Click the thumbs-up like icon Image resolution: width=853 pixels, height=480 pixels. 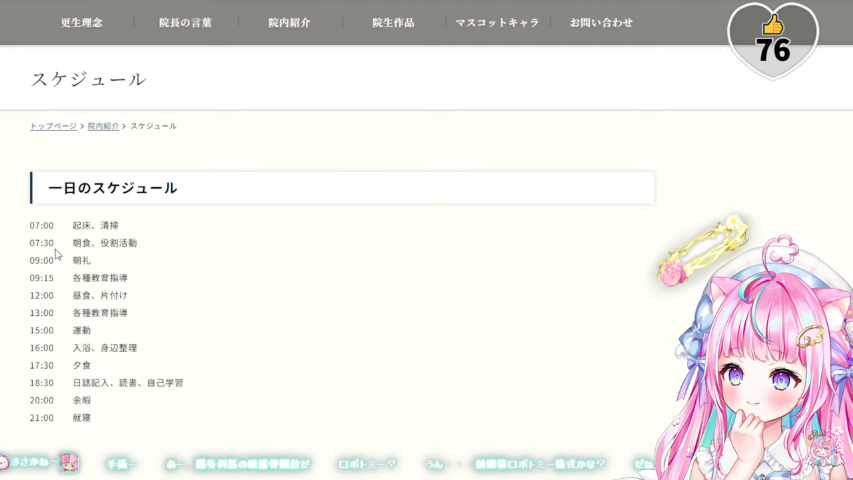(x=772, y=24)
